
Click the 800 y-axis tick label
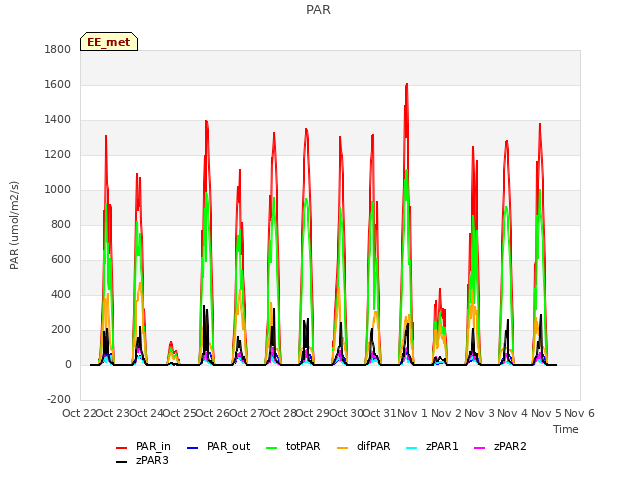click(61, 225)
